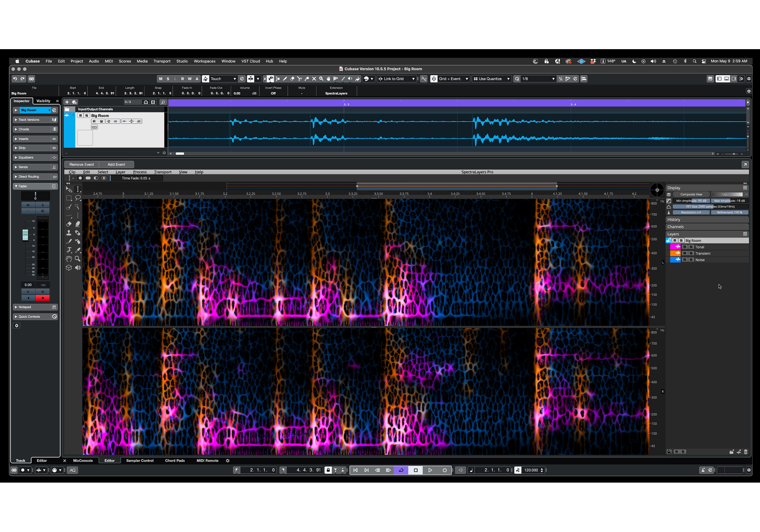Click the Time Fade value field

click(x=136, y=178)
